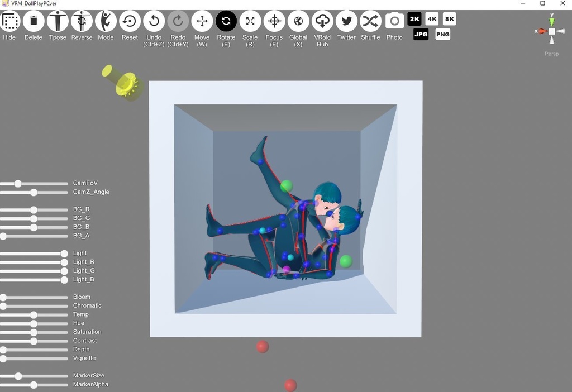Open the Mode icon
This screenshot has width=572, height=392.
click(106, 21)
